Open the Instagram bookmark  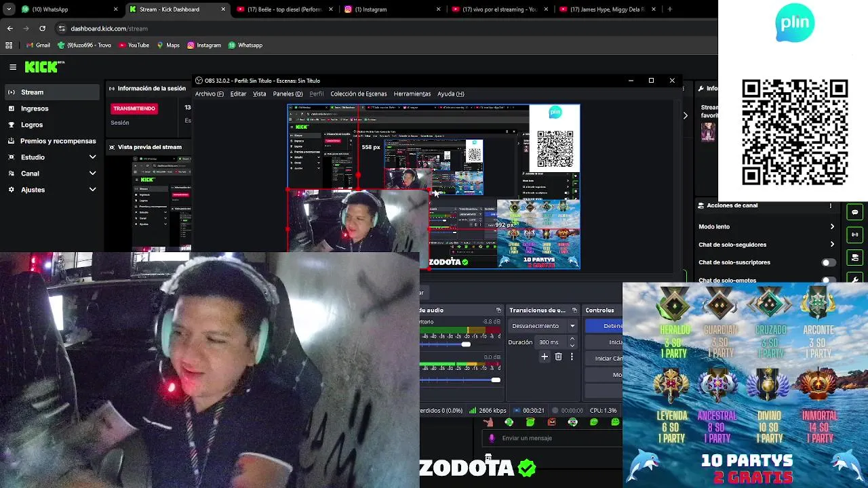(x=204, y=45)
